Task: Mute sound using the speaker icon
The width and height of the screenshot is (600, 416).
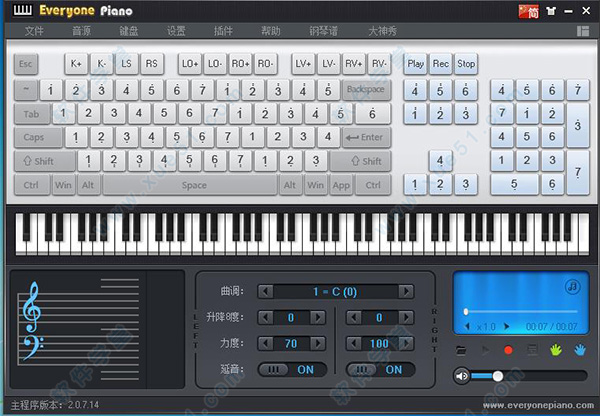Action: (x=462, y=376)
